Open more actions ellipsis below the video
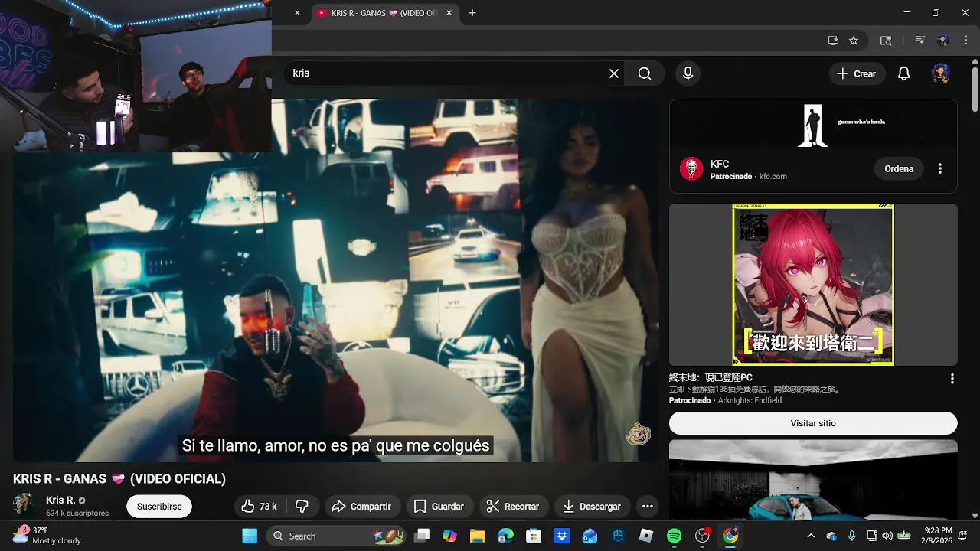This screenshot has height=551, width=980. point(648,507)
